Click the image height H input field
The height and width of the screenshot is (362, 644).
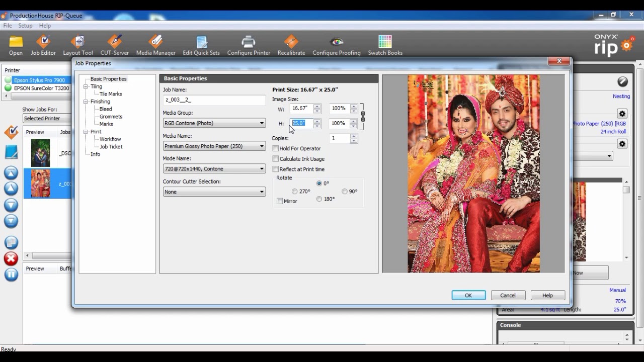302,123
